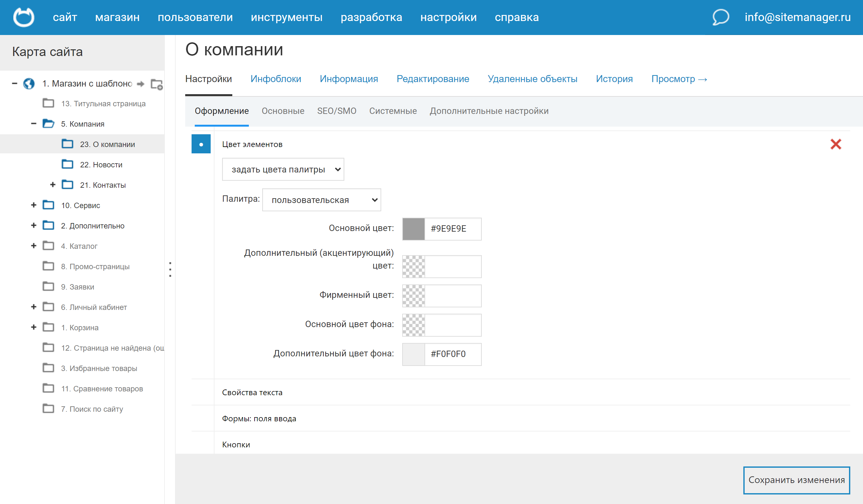Viewport: 863px width, 504px height.
Task: Expand the 21. Контакты tree node
Action: tap(53, 185)
